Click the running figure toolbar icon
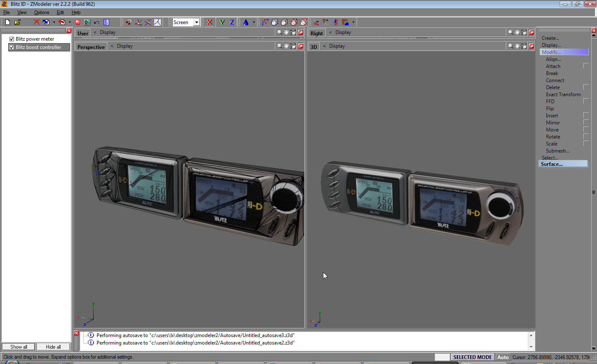The height and width of the screenshot is (364, 597). click(x=335, y=22)
